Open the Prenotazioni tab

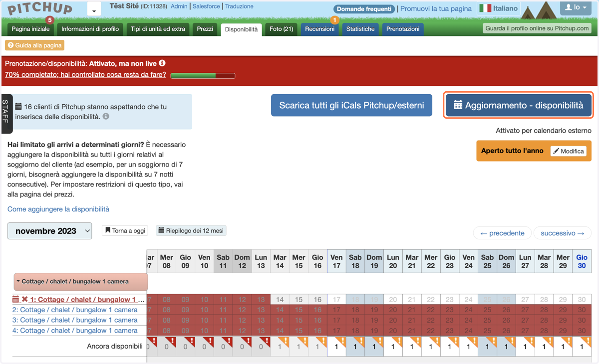[403, 29]
